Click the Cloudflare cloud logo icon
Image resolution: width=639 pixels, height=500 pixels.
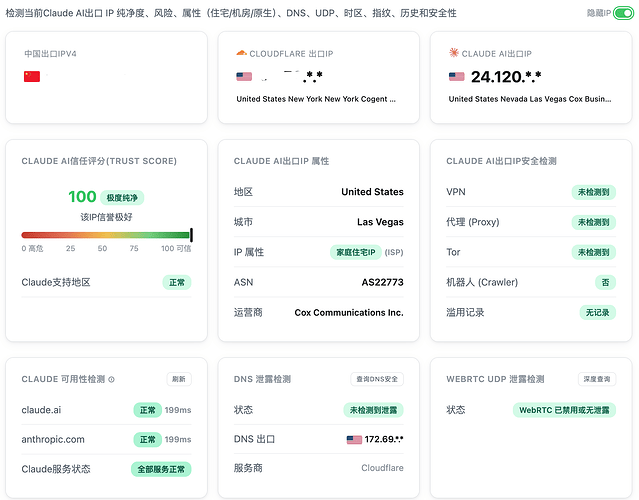click(241, 53)
